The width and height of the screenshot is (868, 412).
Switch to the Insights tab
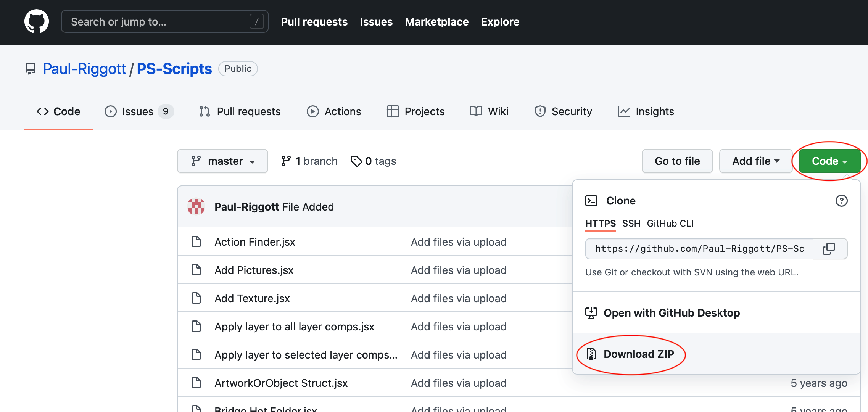coord(646,111)
